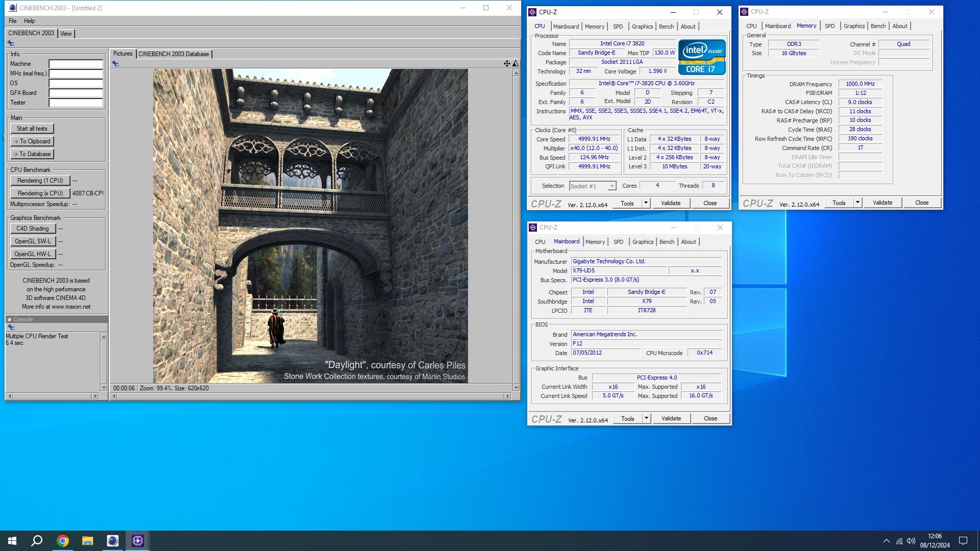Click the picture area's vertical scrollbar down arrow

tap(516, 388)
